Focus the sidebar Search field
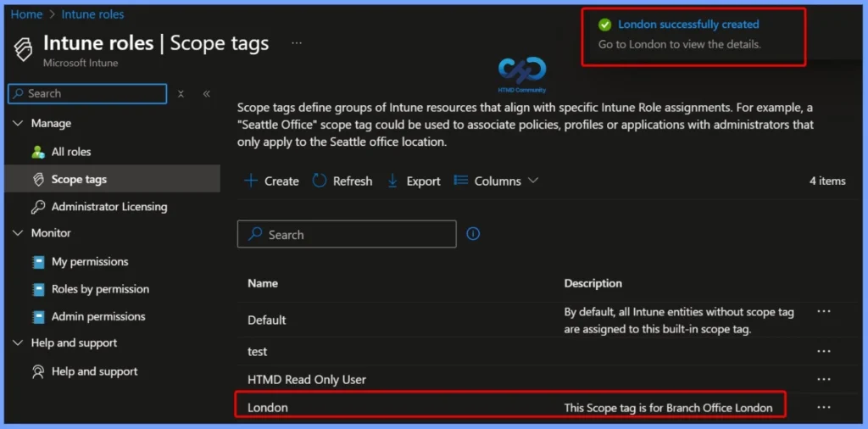868x429 pixels. pos(87,93)
